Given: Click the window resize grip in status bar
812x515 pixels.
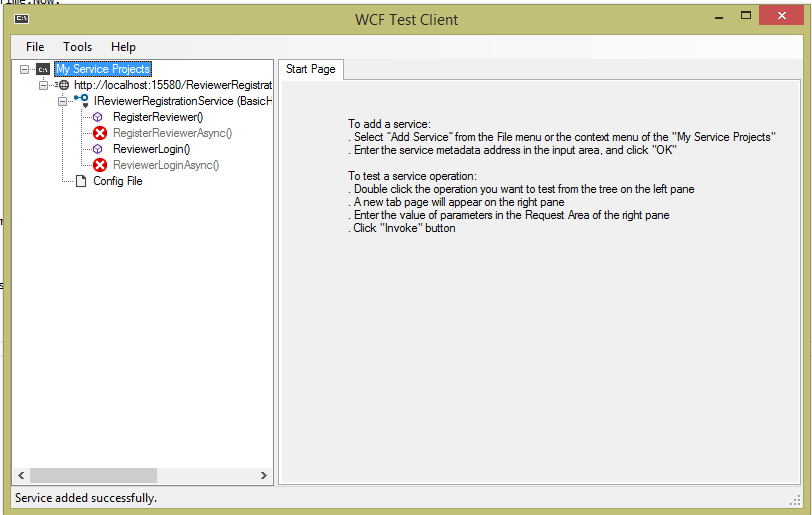Looking at the screenshot, I should coord(795,500).
